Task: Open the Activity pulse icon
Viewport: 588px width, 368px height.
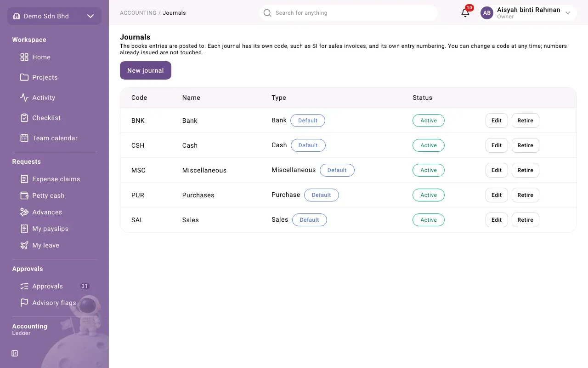Action: [24, 98]
